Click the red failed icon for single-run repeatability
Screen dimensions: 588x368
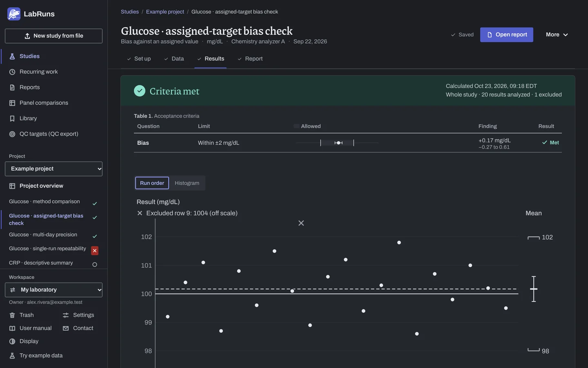95,251
